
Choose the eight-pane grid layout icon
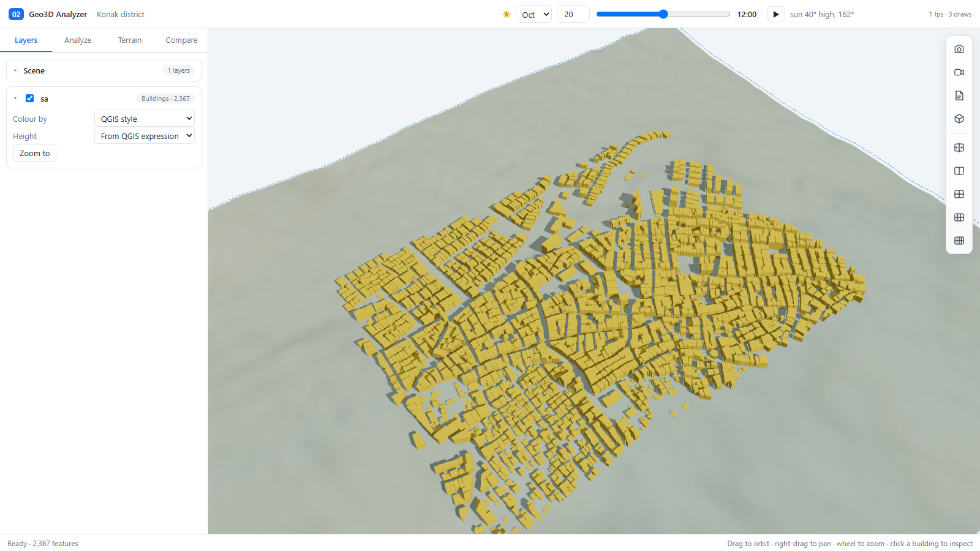[x=959, y=241]
